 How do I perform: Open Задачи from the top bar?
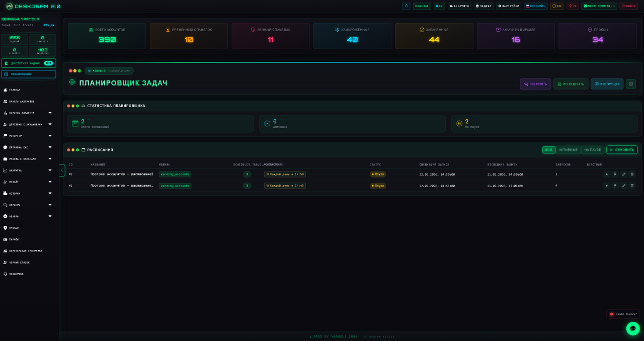point(484,6)
